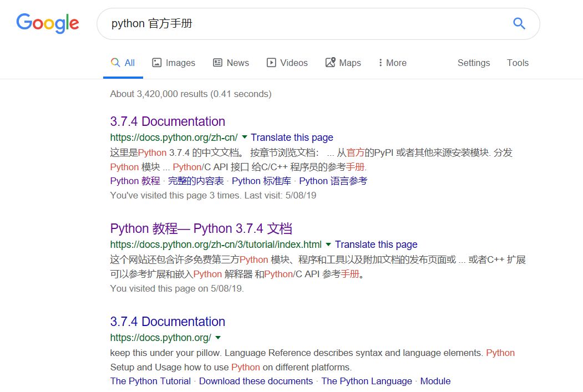Screen dimensions: 583x392
Task: Open search Tools
Action: [518, 63]
